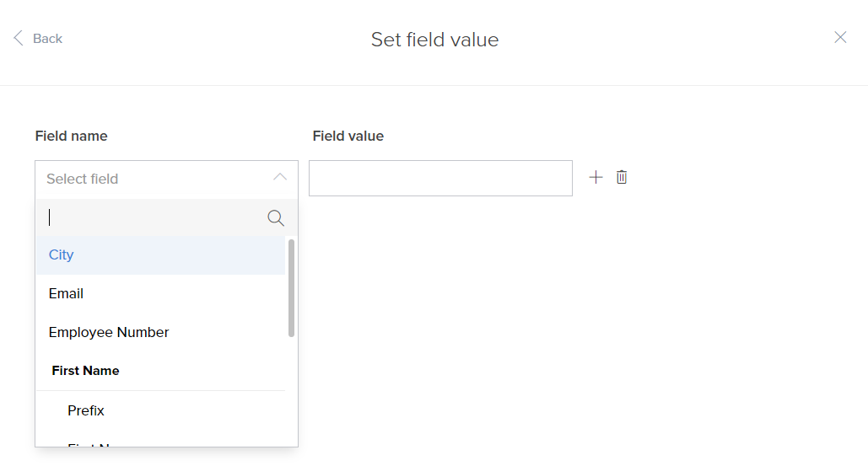
Task: Click the Field value text input
Action: 440,179
